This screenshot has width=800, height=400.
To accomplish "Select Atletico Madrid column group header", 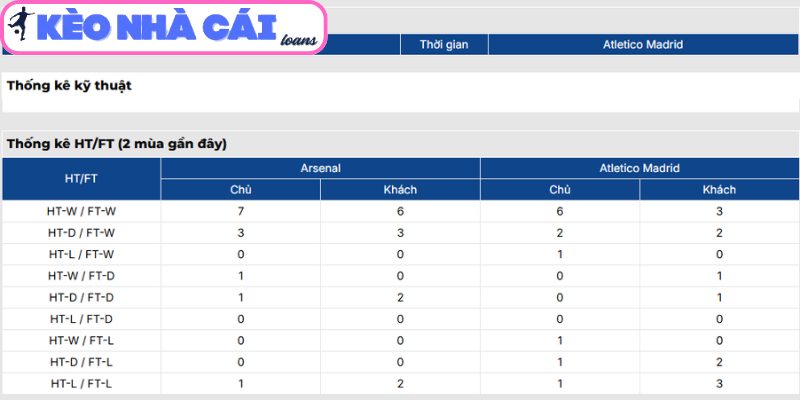I will click(x=639, y=168).
